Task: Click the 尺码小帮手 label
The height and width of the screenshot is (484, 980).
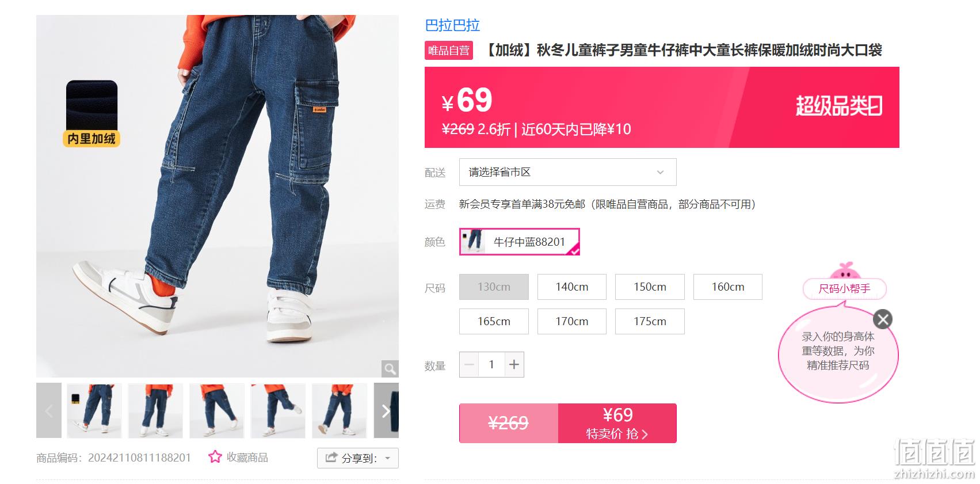Action: click(844, 289)
